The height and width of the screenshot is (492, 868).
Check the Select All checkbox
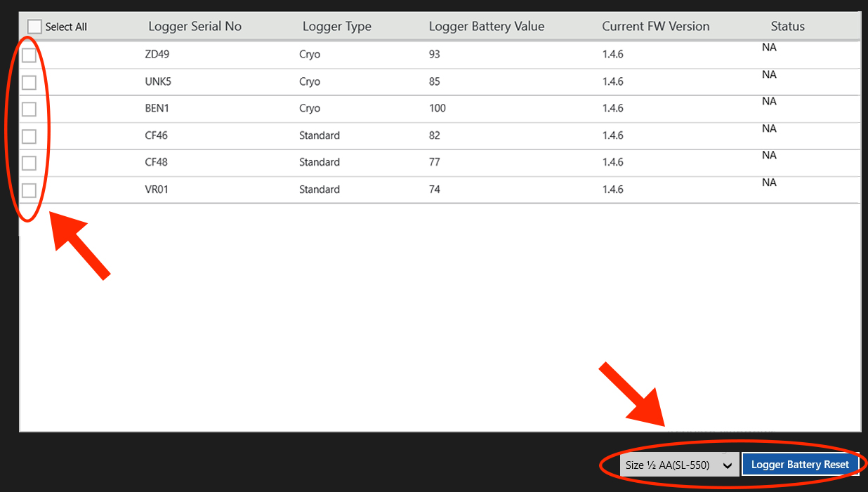click(34, 27)
